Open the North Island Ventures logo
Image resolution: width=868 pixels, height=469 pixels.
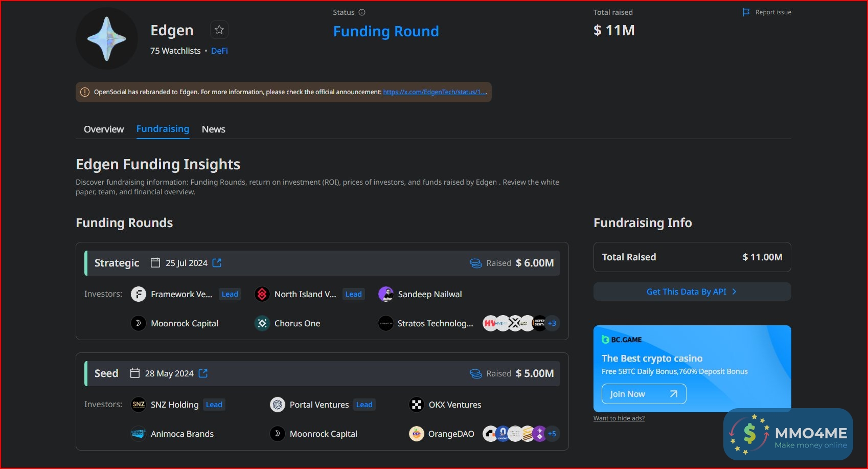click(x=262, y=294)
